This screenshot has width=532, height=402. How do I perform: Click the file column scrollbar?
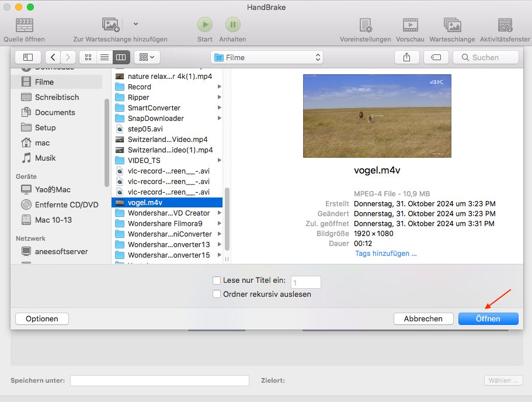click(x=227, y=219)
